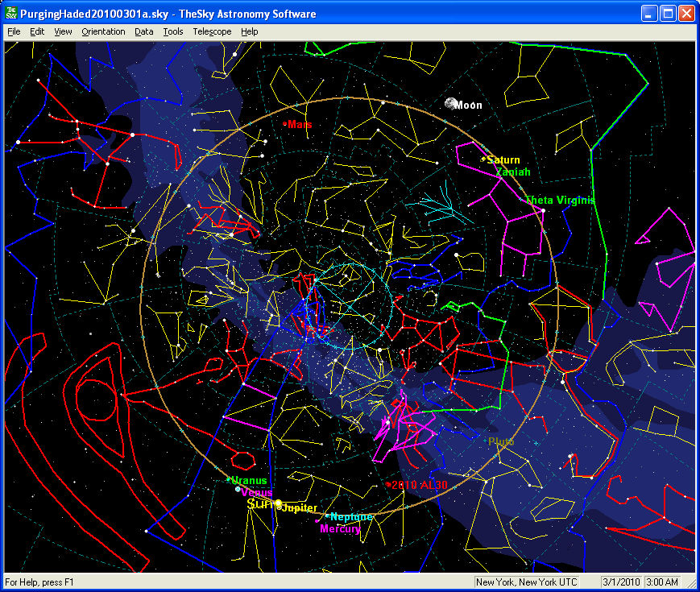Select the Saturn marker on the chart
Image resolution: width=700 pixels, height=592 pixels.
point(483,159)
